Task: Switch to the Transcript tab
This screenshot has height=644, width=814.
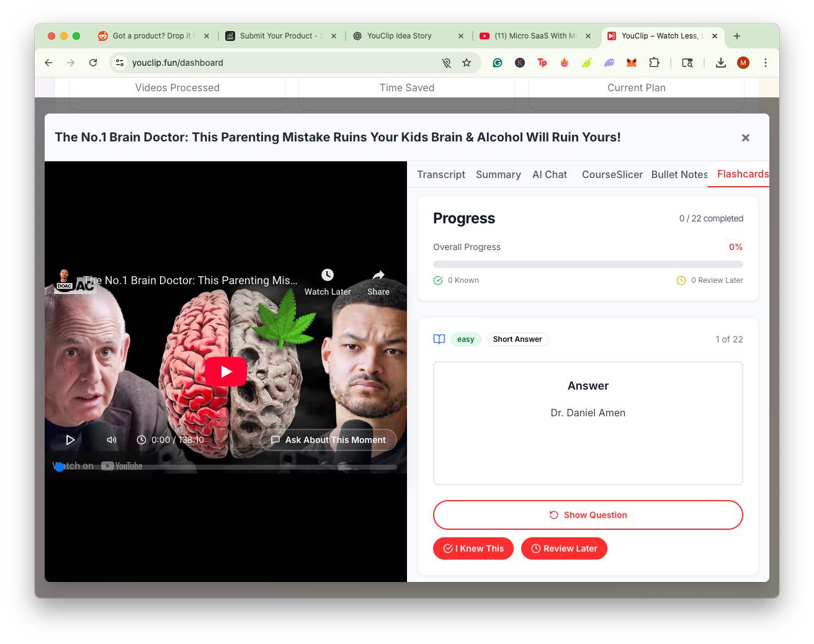Action: click(x=441, y=174)
